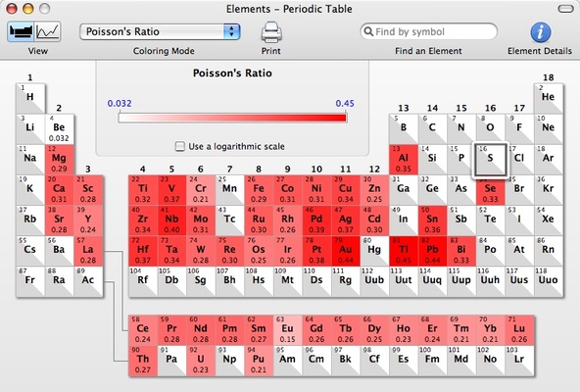Enable the Use a logarithmic scale checkbox
The width and height of the screenshot is (580, 392).
[x=179, y=146]
